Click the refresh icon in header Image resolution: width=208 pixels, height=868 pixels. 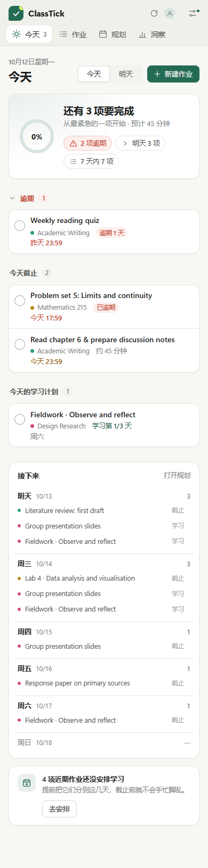coord(154,13)
